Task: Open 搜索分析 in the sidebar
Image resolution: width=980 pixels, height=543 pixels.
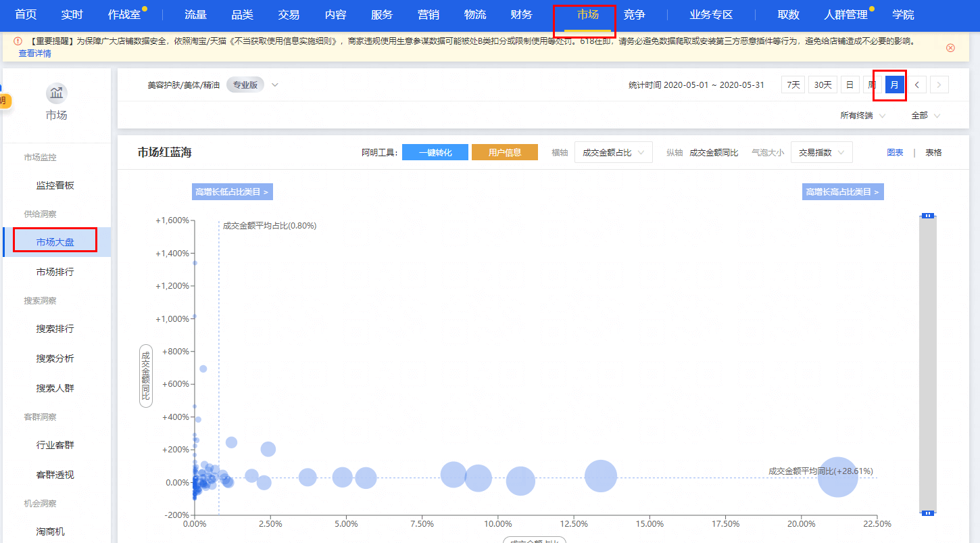Action: 55,358
